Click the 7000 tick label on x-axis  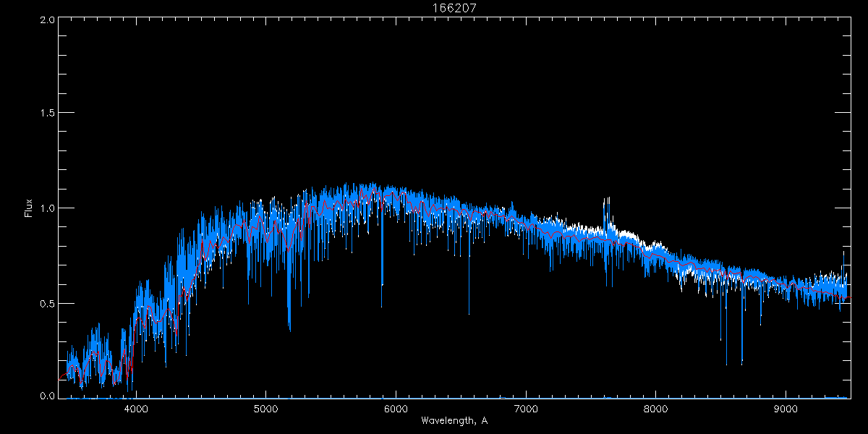(x=526, y=408)
